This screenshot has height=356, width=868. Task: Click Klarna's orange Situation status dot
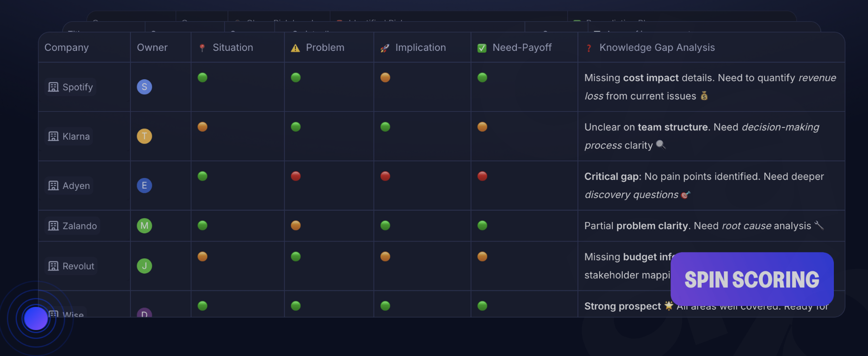(202, 127)
